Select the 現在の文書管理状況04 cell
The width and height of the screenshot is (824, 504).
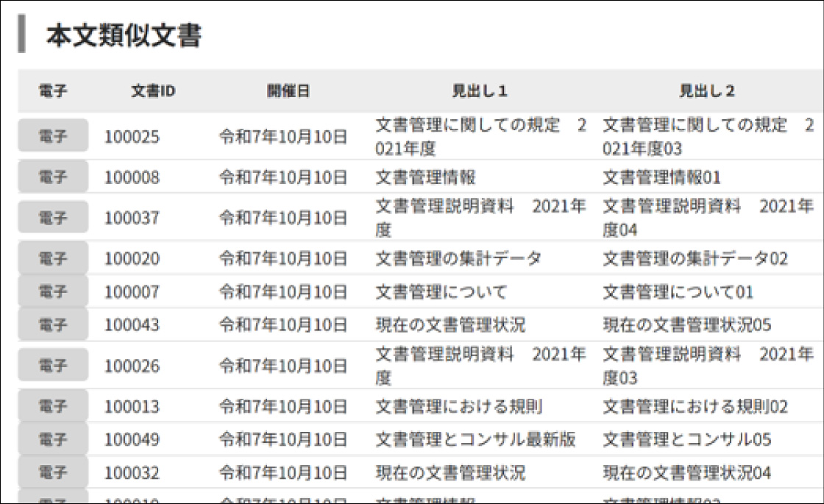[x=687, y=472]
